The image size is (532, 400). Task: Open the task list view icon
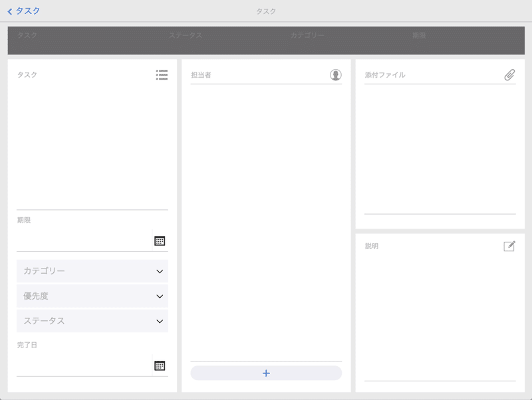pyautogui.click(x=162, y=76)
